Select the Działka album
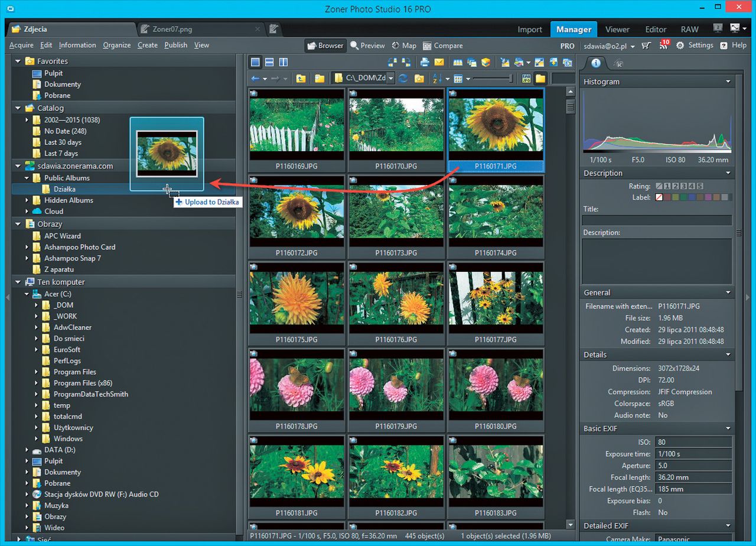The image size is (756, 546). click(x=64, y=189)
